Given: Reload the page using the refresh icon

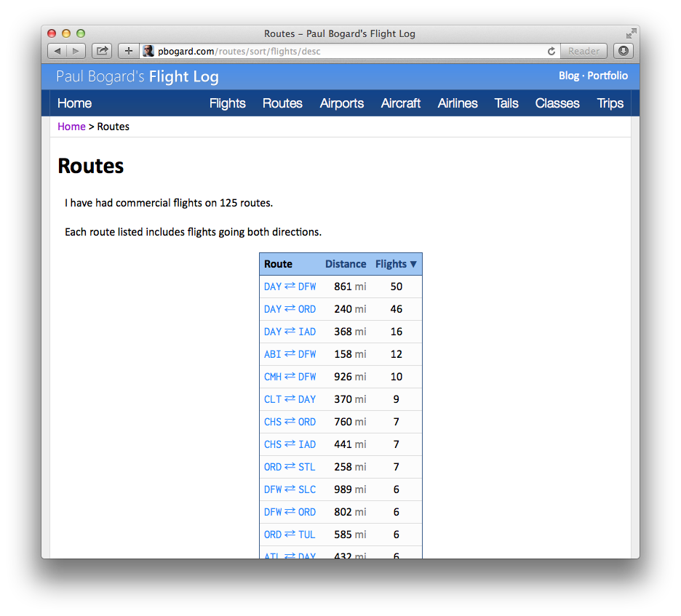Looking at the screenshot, I should click(x=551, y=51).
